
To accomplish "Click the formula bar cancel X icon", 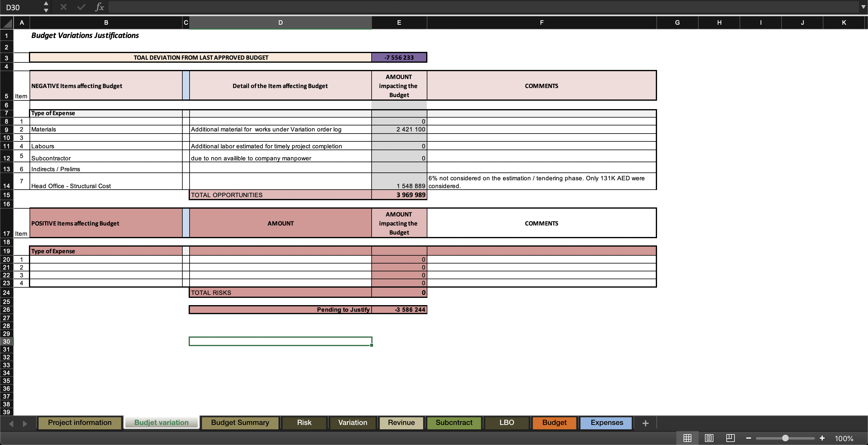I will pyautogui.click(x=63, y=7).
